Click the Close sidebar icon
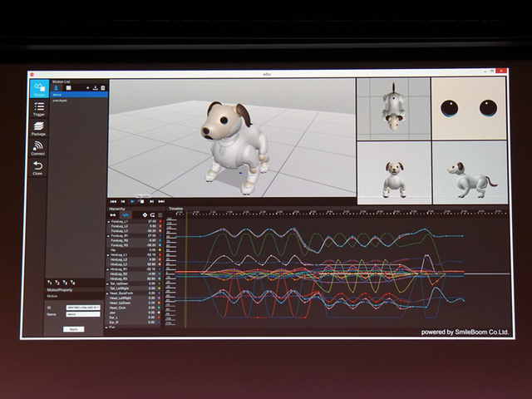 (x=37, y=168)
